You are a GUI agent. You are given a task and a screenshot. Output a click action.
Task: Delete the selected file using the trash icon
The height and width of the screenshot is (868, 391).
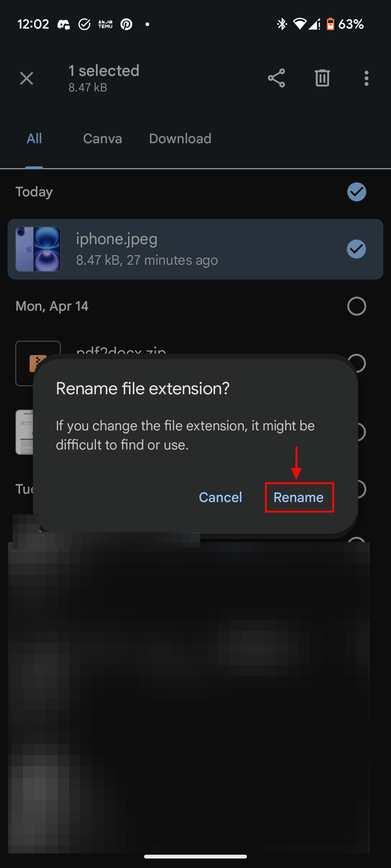pyautogui.click(x=321, y=78)
